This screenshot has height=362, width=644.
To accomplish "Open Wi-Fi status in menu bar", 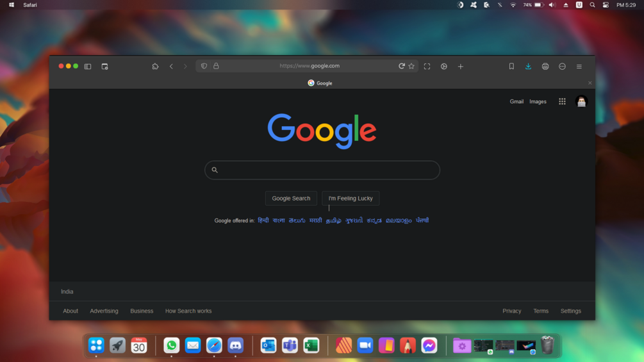I will click(x=513, y=5).
